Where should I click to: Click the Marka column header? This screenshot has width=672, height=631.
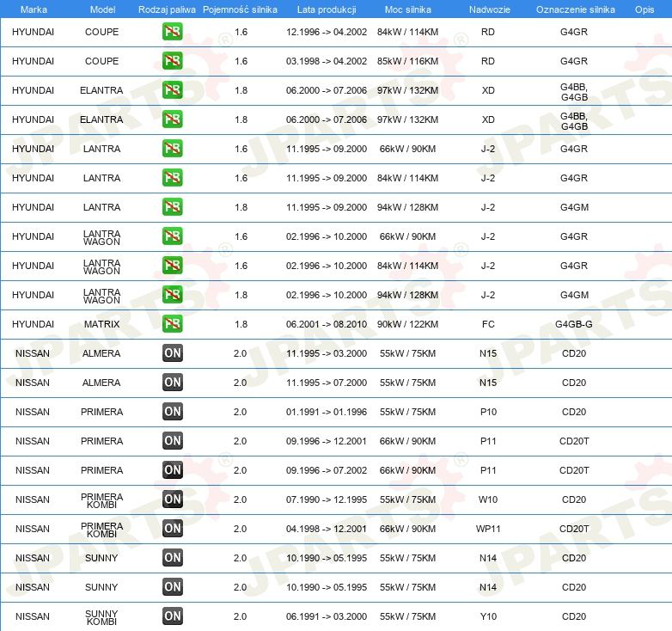[x=34, y=9]
